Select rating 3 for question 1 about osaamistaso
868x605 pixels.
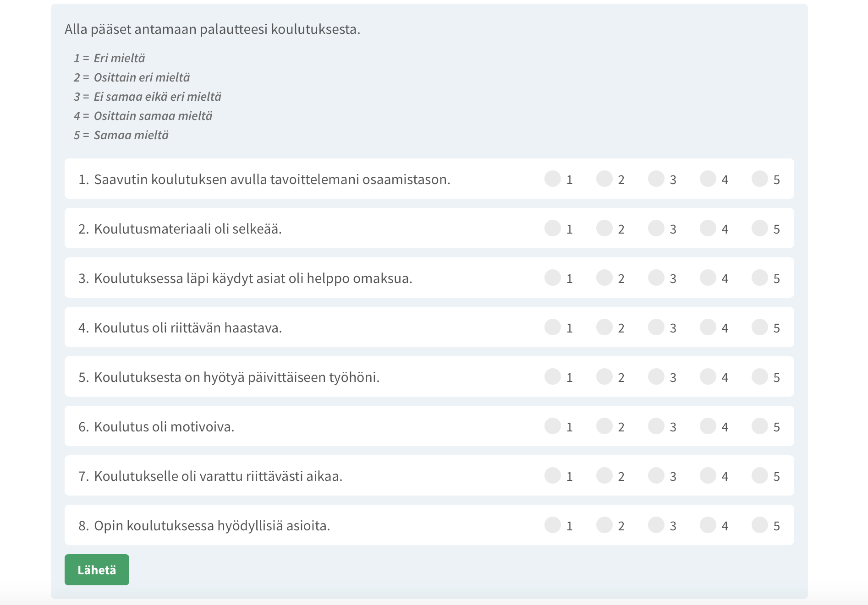pos(656,179)
